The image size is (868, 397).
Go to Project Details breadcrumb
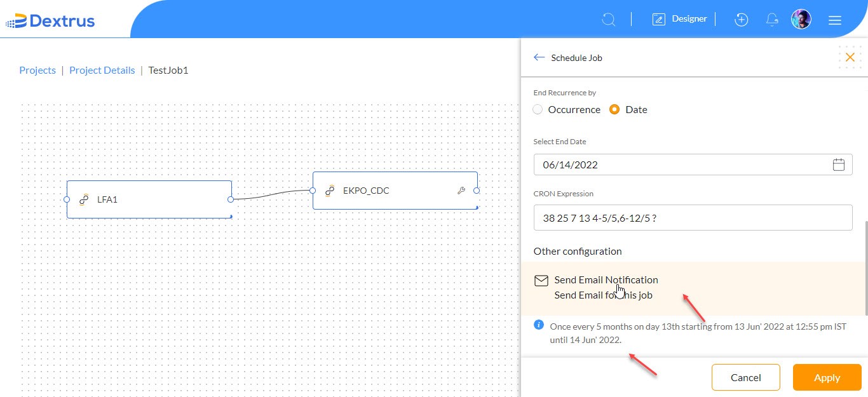[x=102, y=71]
